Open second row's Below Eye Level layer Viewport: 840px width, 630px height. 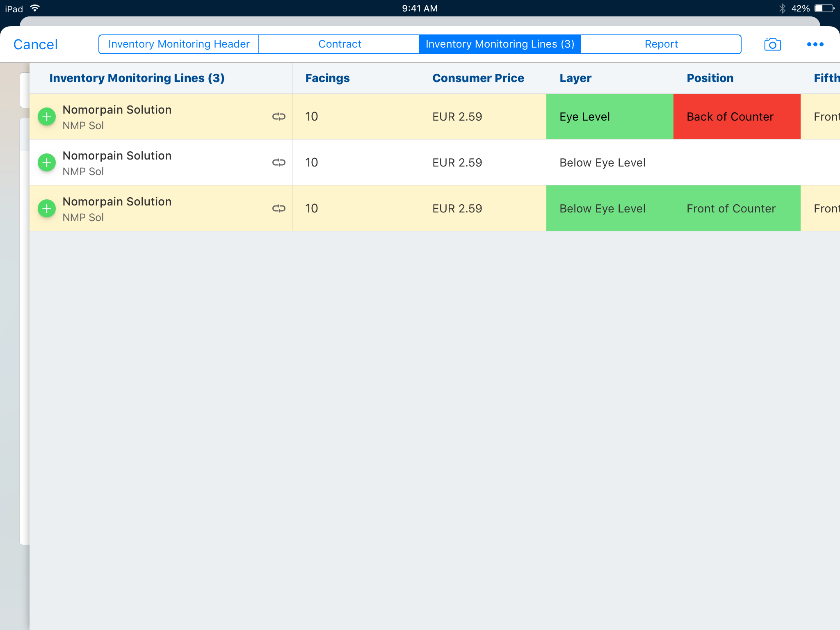[x=603, y=163]
